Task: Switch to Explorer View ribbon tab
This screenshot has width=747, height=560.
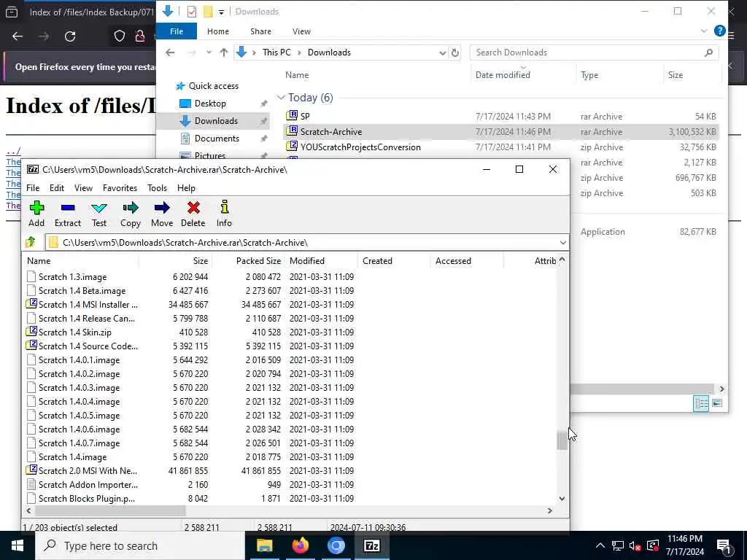Action: click(x=301, y=31)
